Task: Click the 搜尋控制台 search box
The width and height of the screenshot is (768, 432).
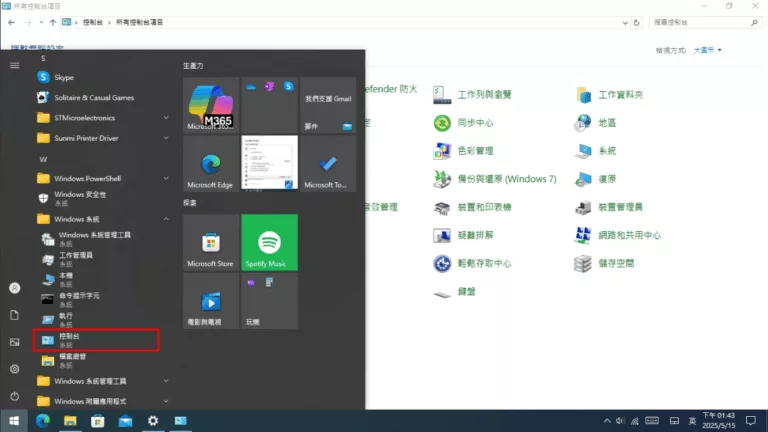Action: (x=700, y=21)
